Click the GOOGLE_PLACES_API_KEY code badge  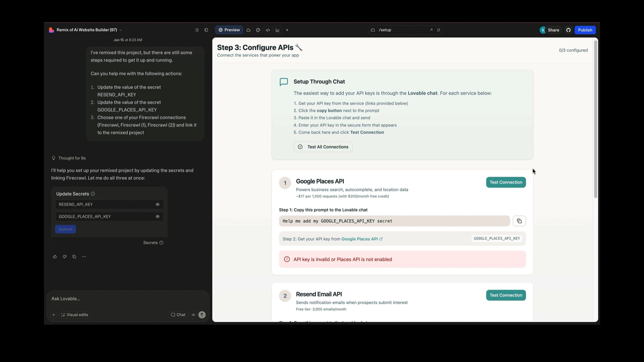tap(497, 239)
